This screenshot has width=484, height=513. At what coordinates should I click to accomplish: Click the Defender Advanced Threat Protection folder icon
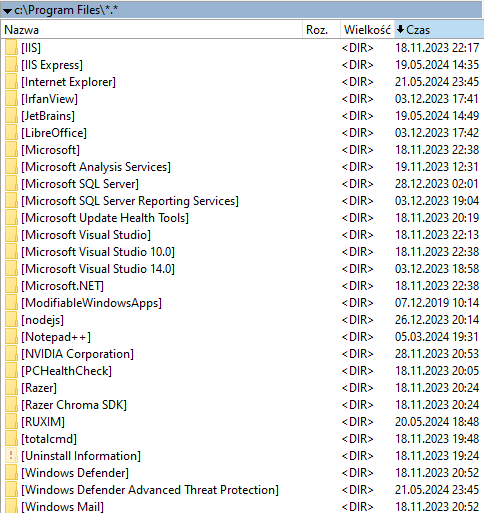11,490
